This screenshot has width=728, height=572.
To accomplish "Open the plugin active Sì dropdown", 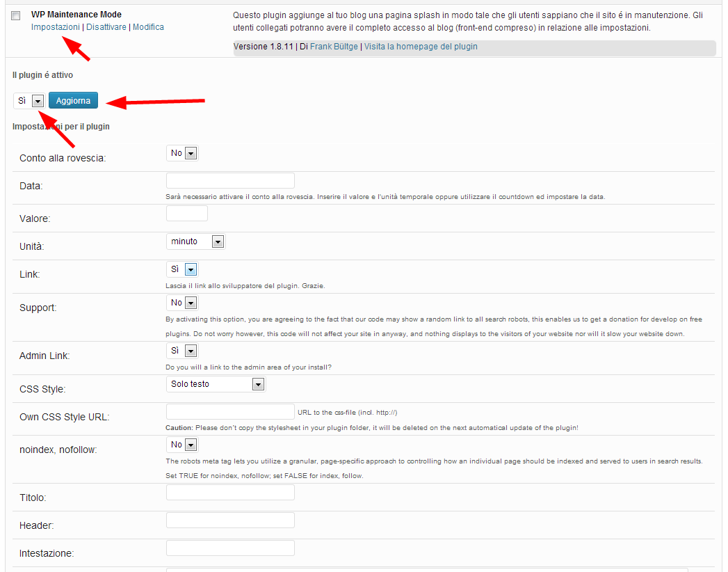I will (29, 101).
